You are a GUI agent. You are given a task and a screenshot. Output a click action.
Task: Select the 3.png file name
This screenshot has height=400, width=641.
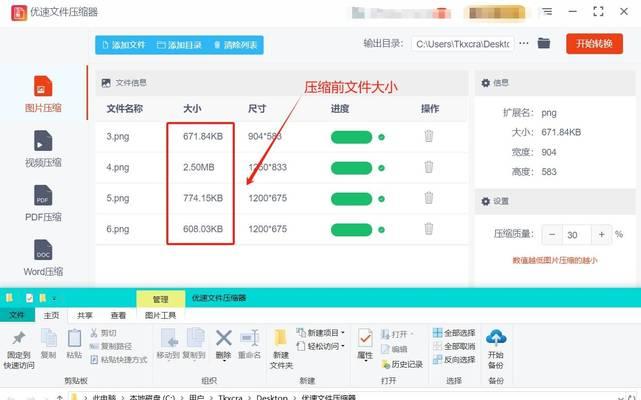click(x=118, y=137)
